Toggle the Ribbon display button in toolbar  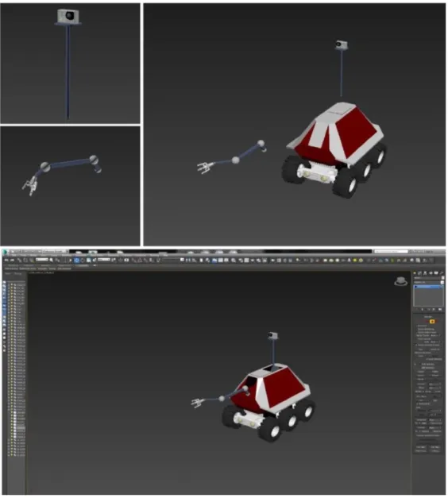214,260
